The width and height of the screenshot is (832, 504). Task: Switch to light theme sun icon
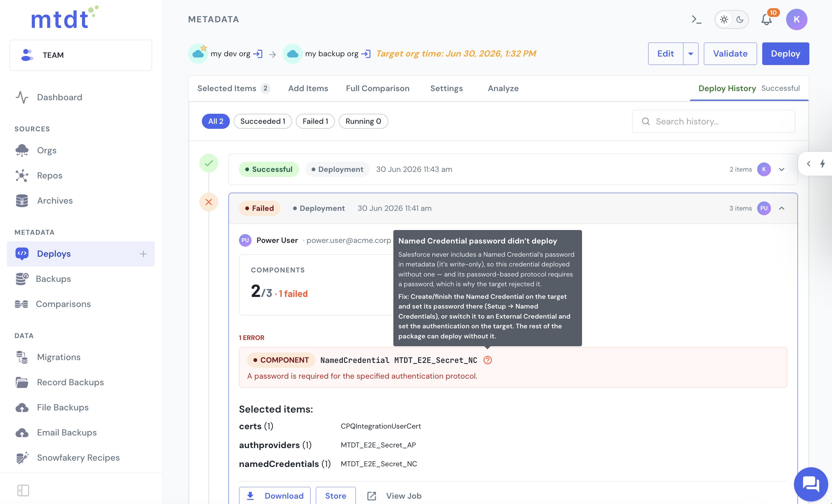pyautogui.click(x=724, y=19)
